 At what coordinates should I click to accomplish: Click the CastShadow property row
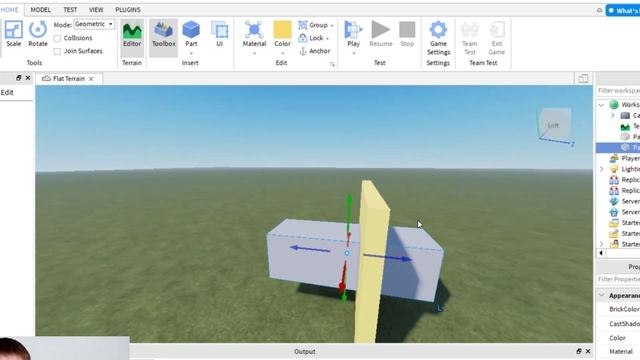pyautogui.click(x=618, y=324)
